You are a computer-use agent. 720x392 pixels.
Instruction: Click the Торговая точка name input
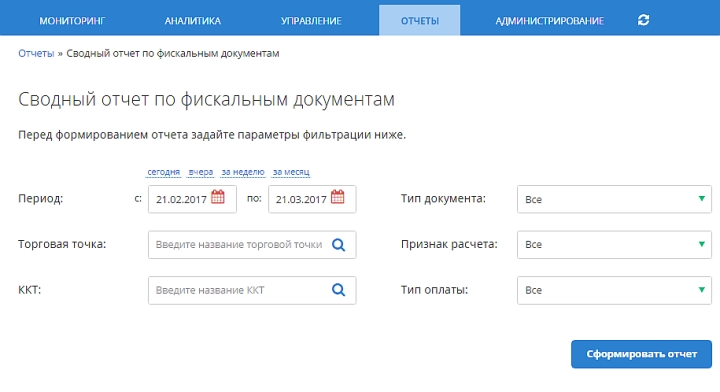click(x=252, y=245)
